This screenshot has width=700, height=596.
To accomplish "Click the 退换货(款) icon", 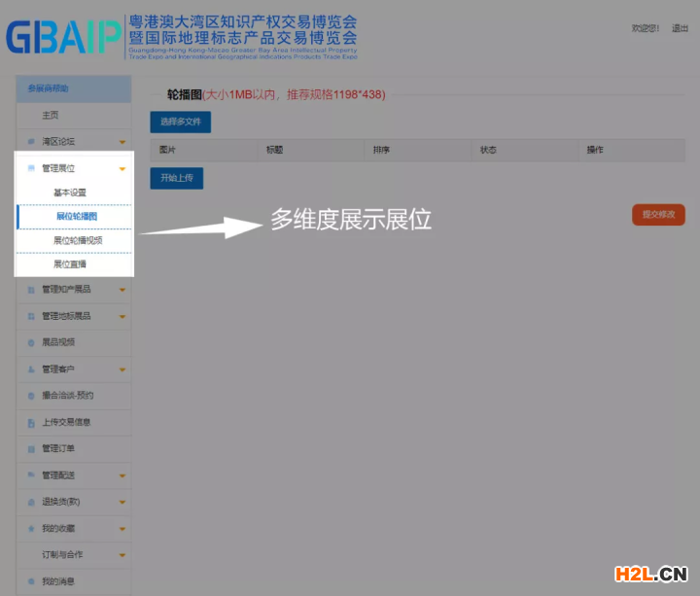I will click(x=31, y=502).
